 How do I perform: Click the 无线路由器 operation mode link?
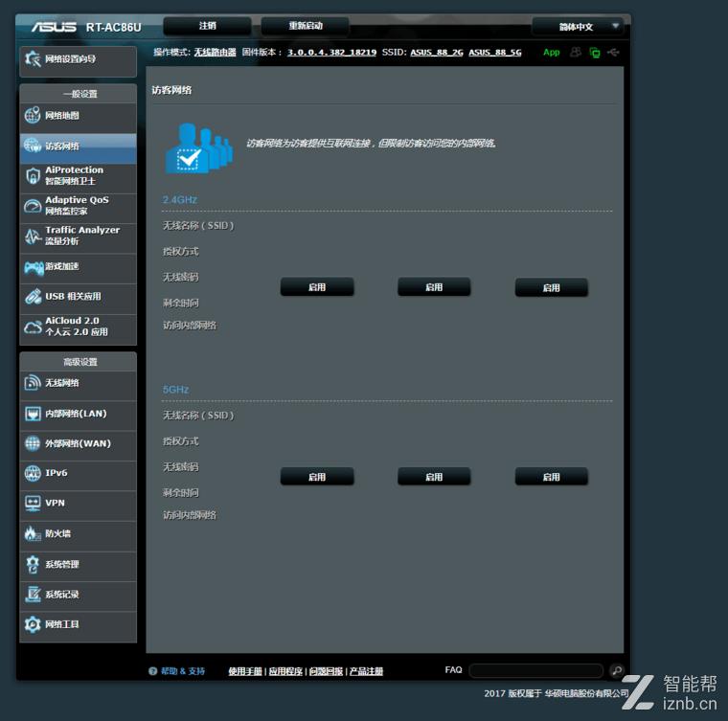coord(215,53)
